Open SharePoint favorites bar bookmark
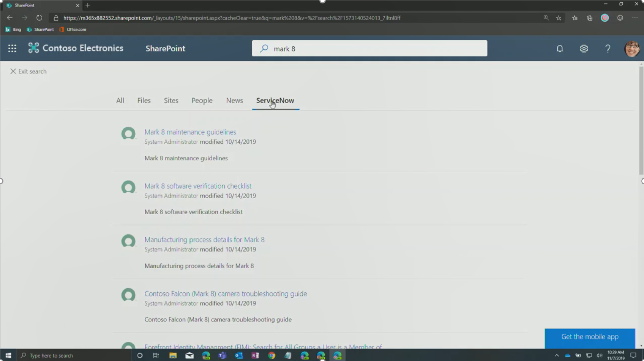Viewport: 644px width, 361px height. click(x=40, y=29)
